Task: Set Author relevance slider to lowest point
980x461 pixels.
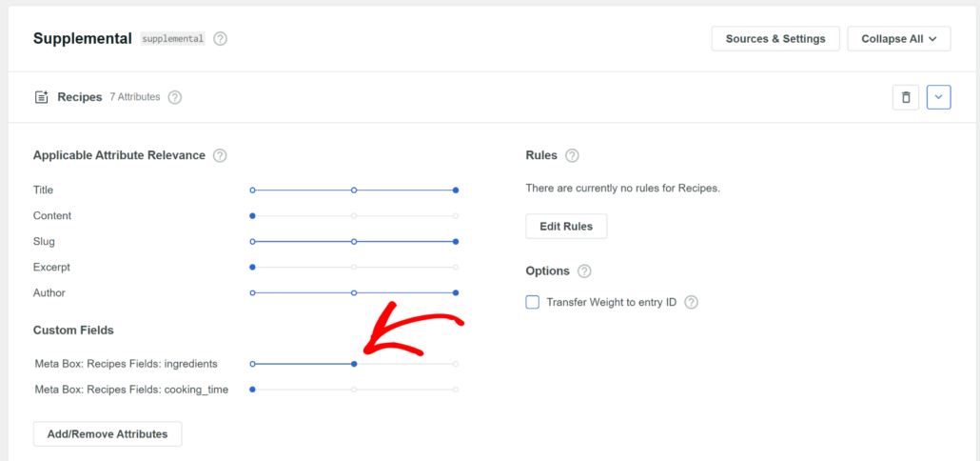Action: [x=252, y=292]
